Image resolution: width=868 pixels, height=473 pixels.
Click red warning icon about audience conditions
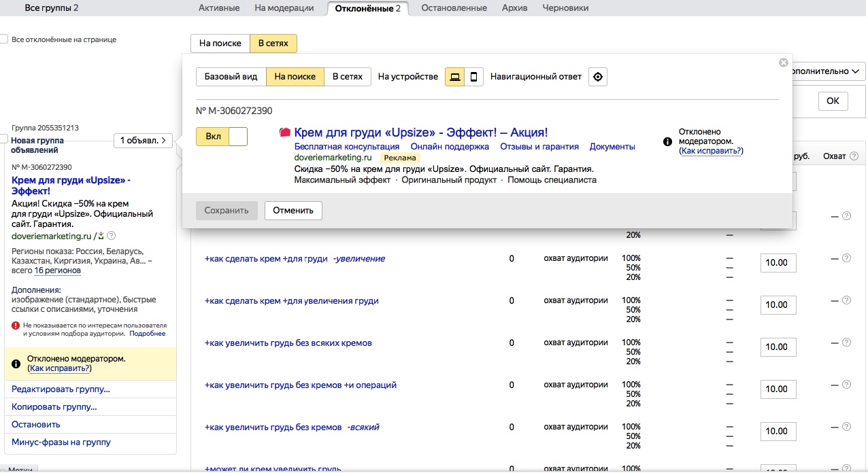pos(16,326)
